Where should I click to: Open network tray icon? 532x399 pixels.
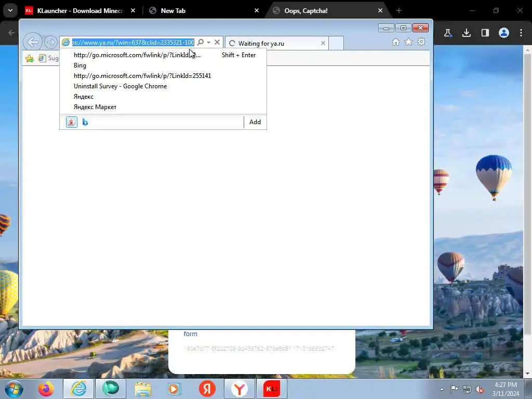point(467,389)
